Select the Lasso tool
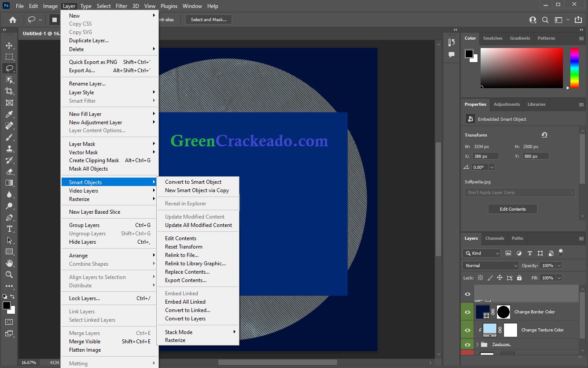This screenshot has height=368, width=588. tap(9, 68)
